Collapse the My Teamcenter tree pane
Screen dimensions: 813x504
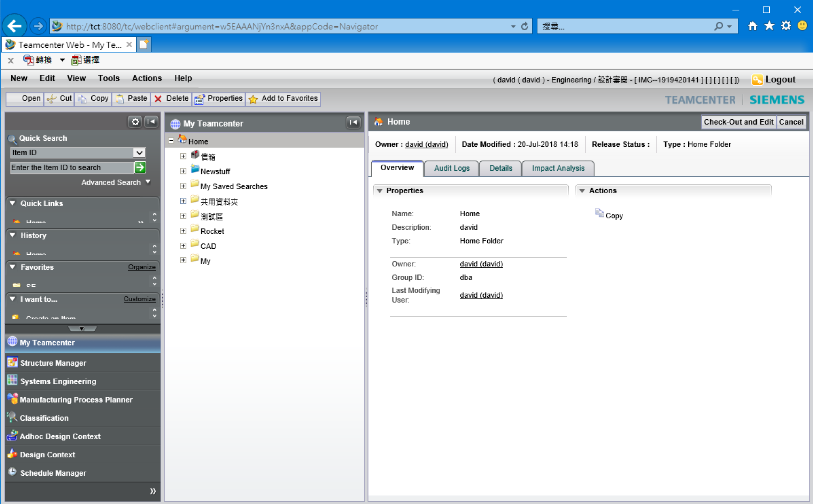[x=353, y=123]
